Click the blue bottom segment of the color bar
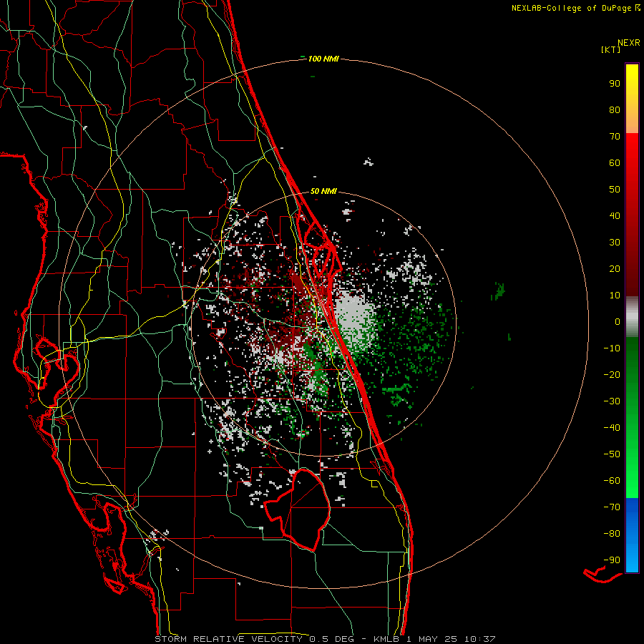Viewport: 644px width, 644px height. point(632,535)
